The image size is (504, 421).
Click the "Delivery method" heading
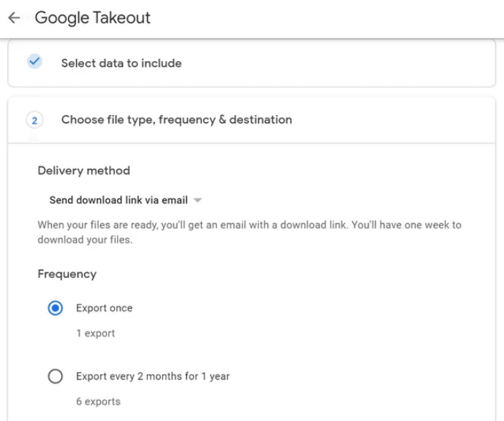pyautogui.click(x=83, y=171)
